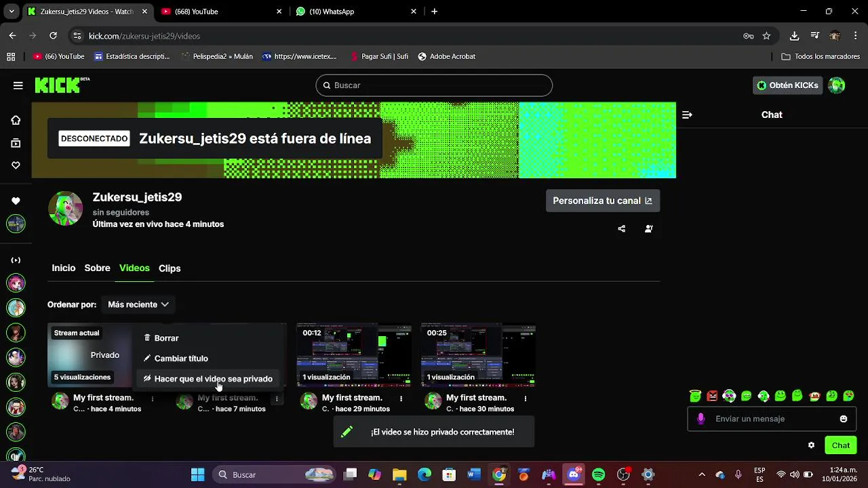Viewport: 868px width, 488px height.
Task: Click the purple microphone icon in chat box
Action: pyautogui.click(x=701, y=419)
